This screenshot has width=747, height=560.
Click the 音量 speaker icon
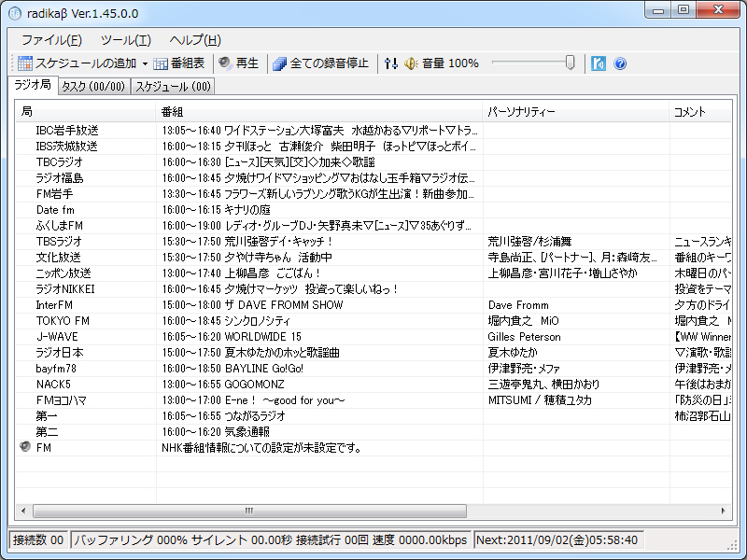pyautogui.click(x=411, y=63)
